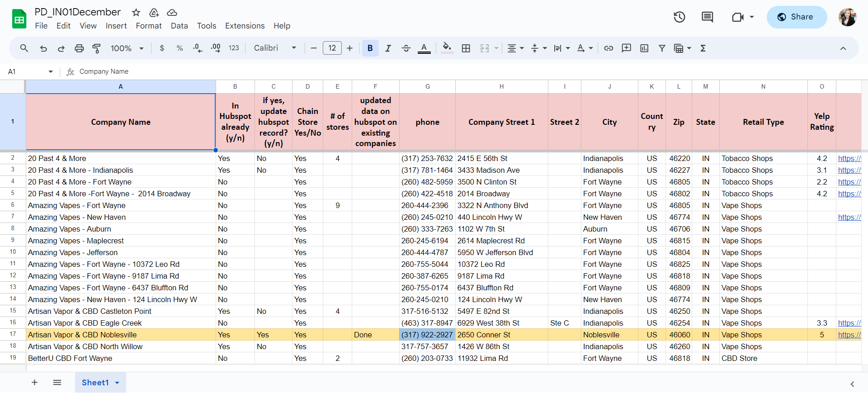Screen dimensions: 868x393
Task: Toggle Italic formatting
Action: tap(388, 48)
